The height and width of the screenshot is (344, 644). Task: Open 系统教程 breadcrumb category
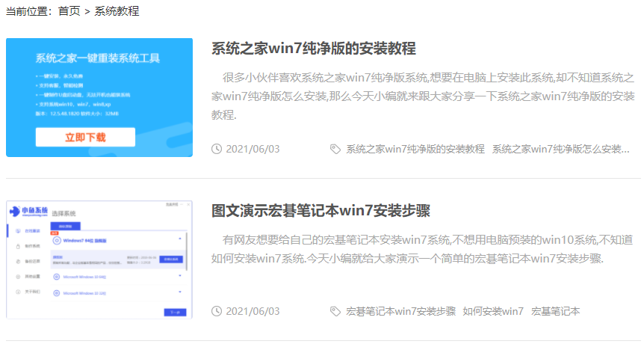pos(117,11)
